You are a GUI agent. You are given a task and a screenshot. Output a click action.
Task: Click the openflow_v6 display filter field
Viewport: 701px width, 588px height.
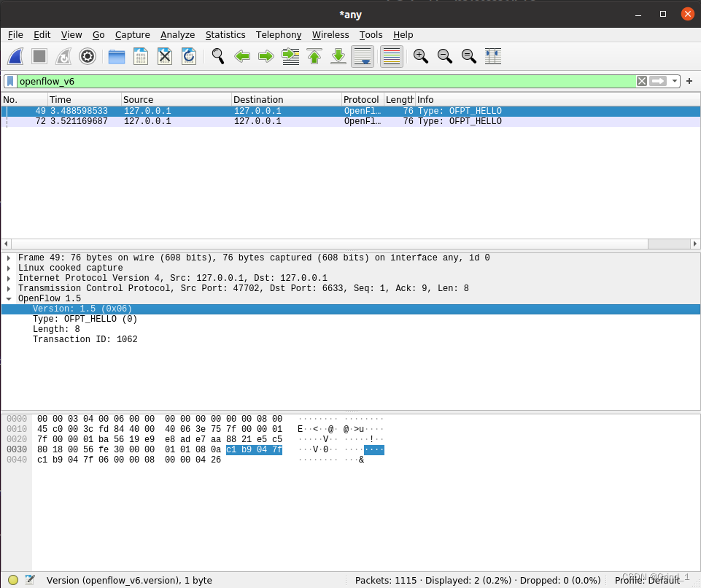point(326,82)
